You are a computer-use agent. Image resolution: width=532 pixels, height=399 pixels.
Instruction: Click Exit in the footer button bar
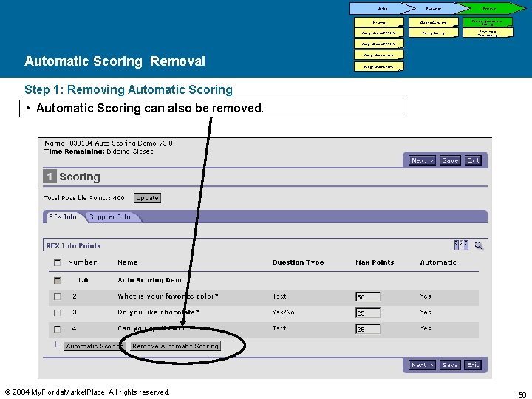pyautogui.click(x=473, y=365)
